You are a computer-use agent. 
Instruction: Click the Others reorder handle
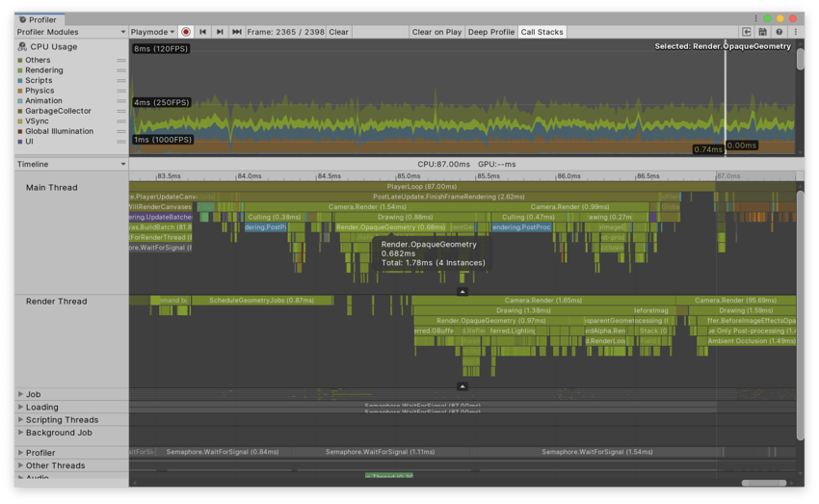121,61
